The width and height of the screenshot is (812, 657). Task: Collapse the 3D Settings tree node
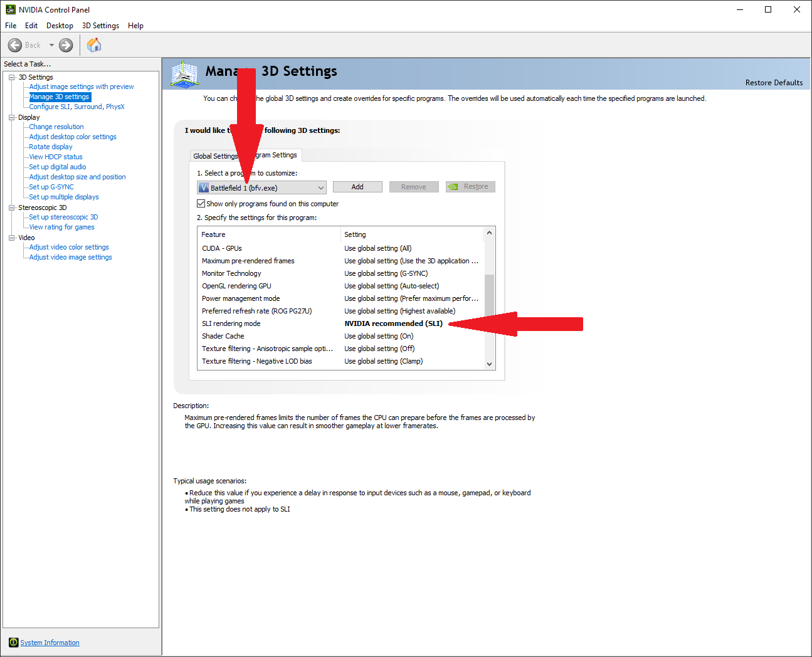(x=11, y=77)
